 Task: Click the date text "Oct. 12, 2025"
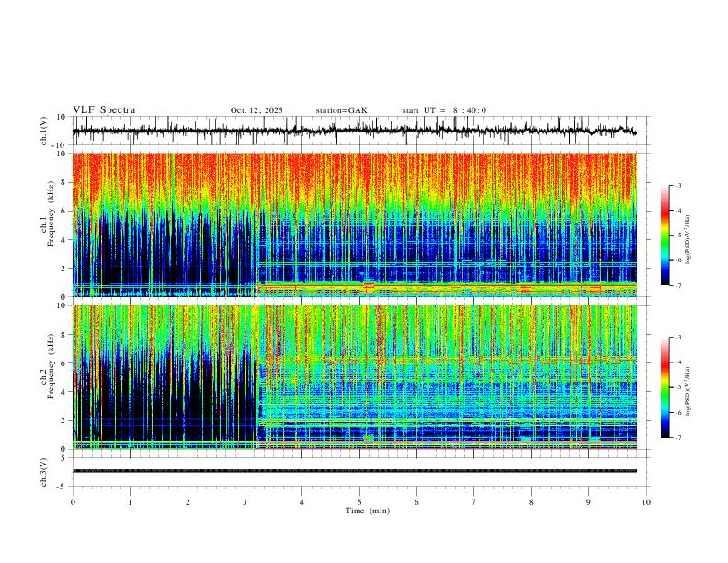[x=256, y=110]
